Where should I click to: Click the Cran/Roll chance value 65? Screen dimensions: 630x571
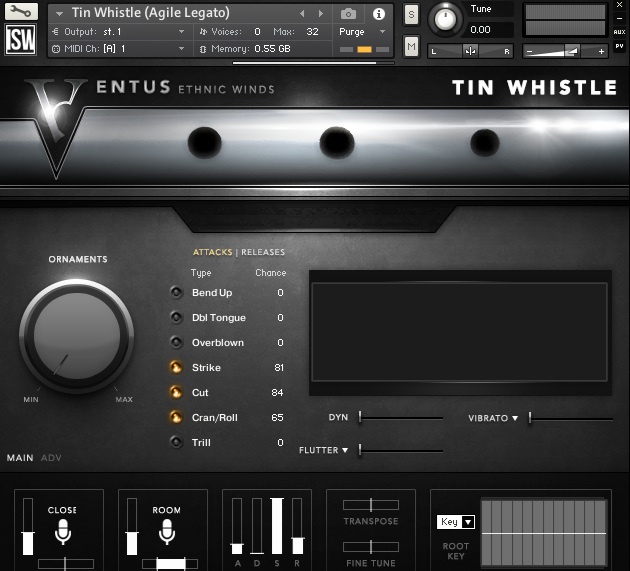(x=277, y=418)
